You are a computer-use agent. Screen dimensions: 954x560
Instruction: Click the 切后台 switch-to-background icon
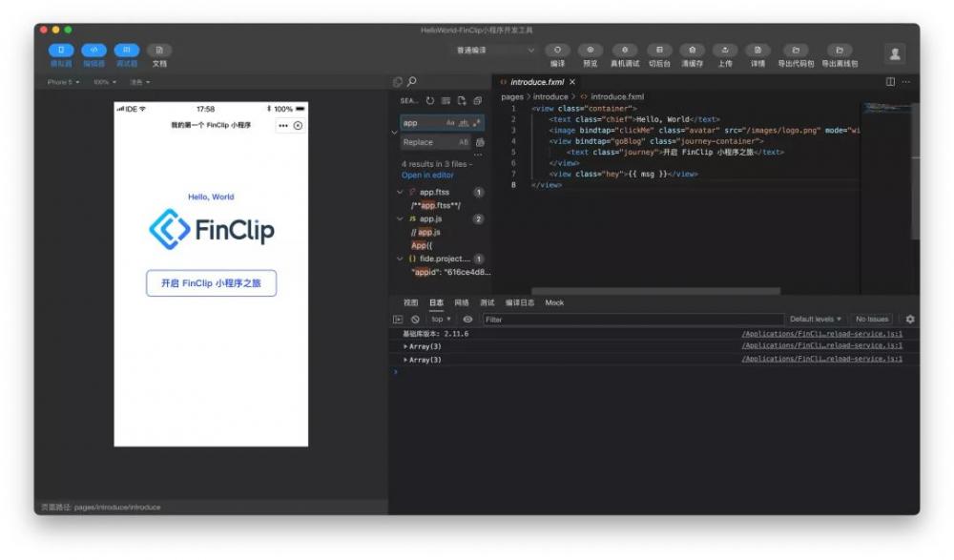659,50
